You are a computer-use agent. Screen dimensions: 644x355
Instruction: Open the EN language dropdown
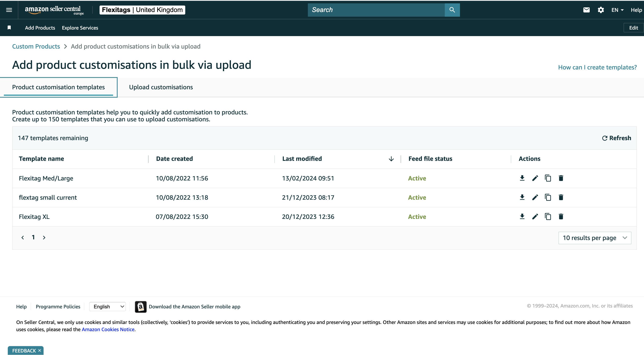pyautogui.click(x=618, y=10)
